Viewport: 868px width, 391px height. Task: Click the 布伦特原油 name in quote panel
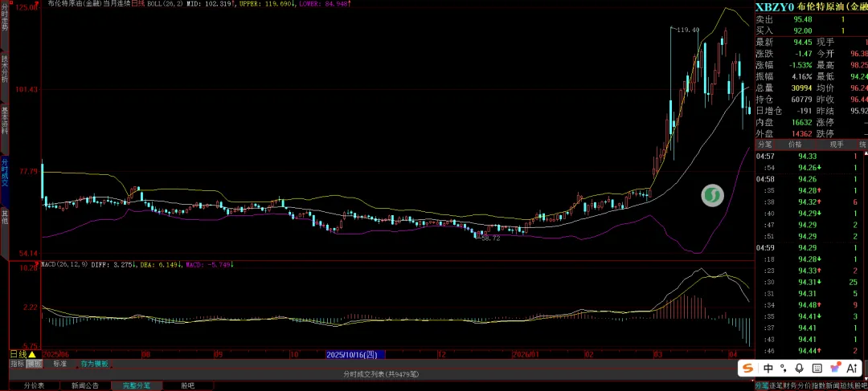819,6
